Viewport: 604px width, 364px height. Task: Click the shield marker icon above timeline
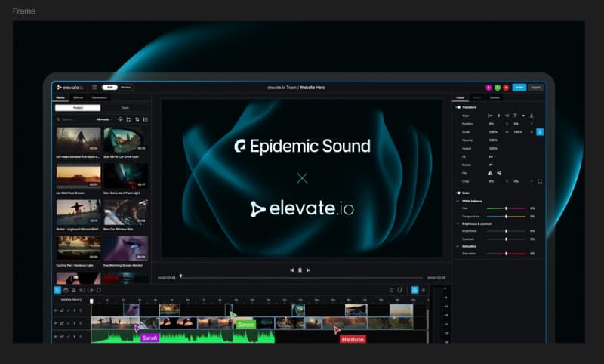(x=399, y=290)
